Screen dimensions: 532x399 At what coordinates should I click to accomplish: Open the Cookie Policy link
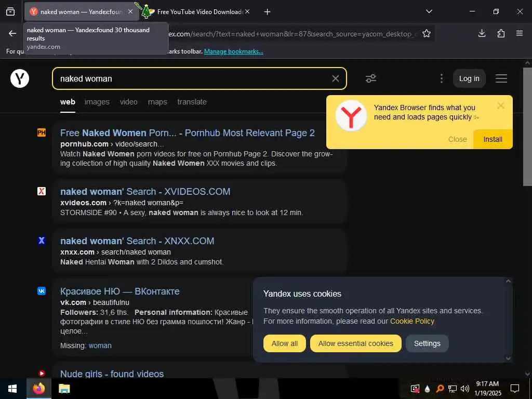[412, 321]
